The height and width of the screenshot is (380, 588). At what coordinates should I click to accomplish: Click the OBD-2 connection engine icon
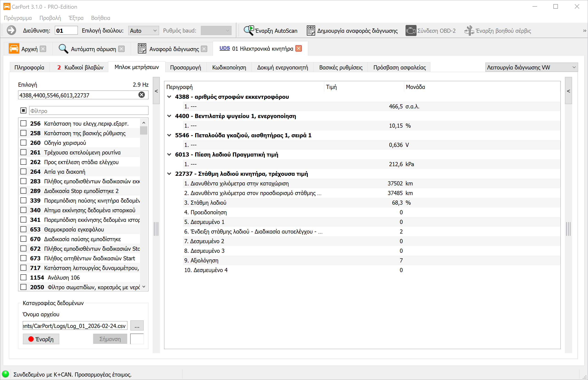411,31
